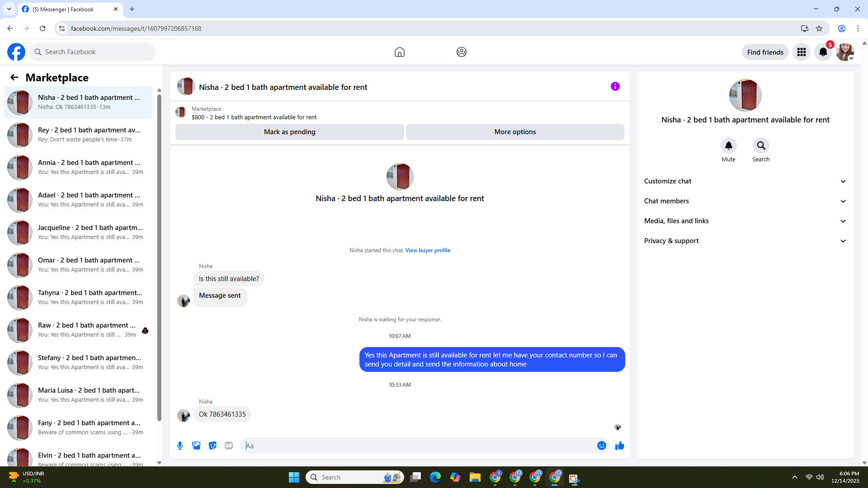868x488 pixels.
Task: Bookmark this tab with star icon
Action: (x=819, y=28)
